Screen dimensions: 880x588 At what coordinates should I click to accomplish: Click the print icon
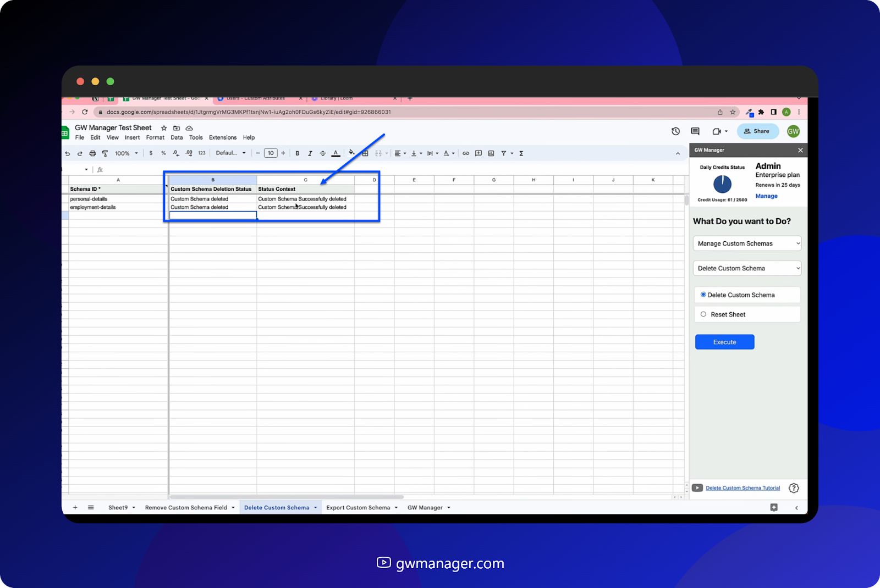[92, 154]
